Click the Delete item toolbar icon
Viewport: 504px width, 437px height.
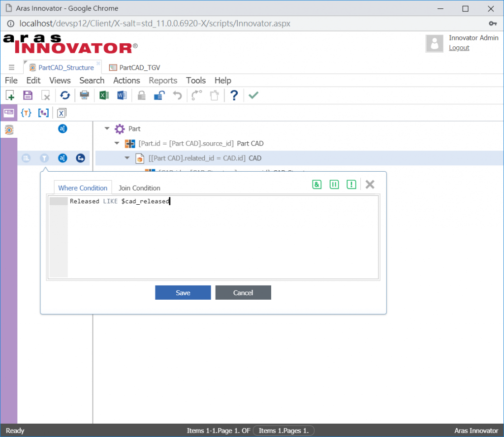(46, 95)
